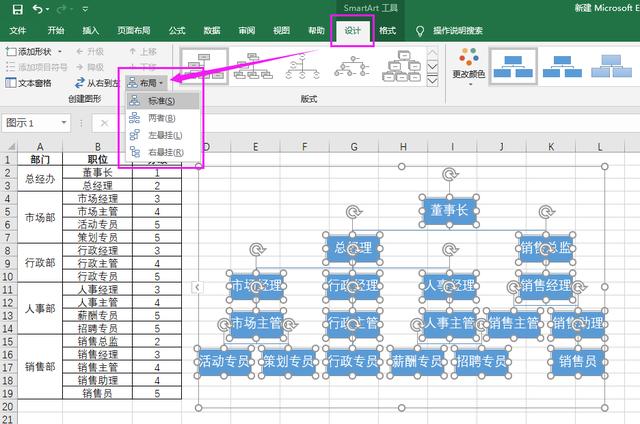640x424 pixels.
Task: Select the second SmartArt style thumbnail
Action: point(562,67)
